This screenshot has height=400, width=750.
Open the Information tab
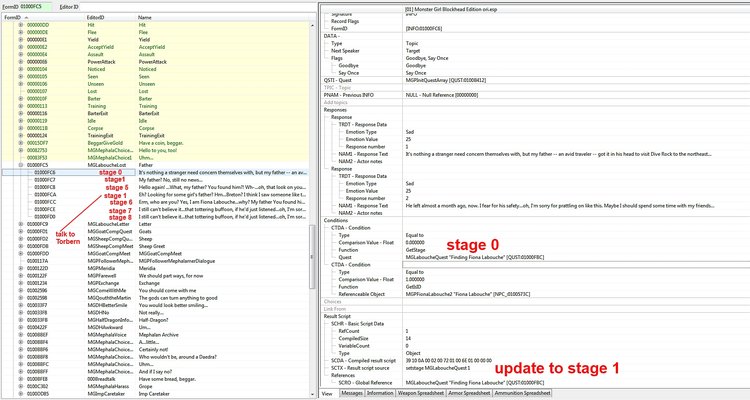[x=380, y=393]
